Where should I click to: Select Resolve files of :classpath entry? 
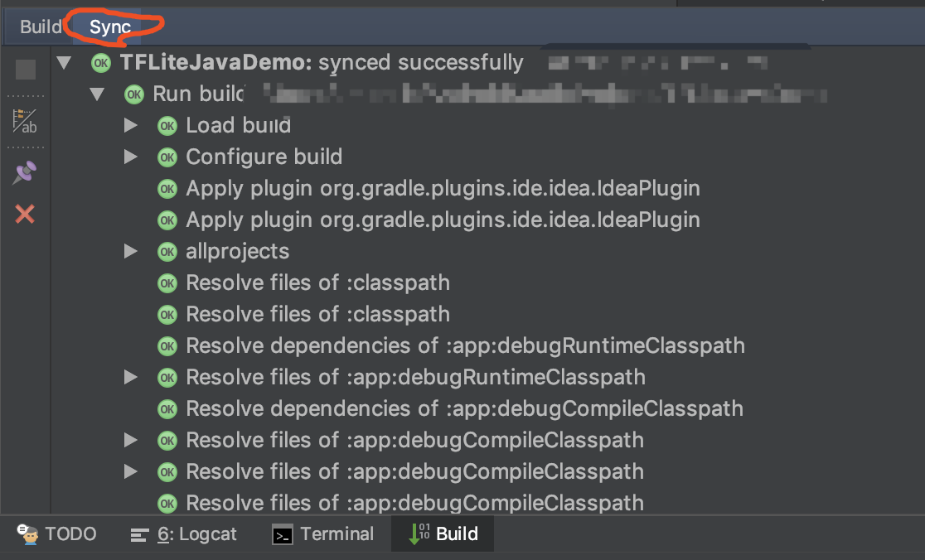click(x=317, y=282)
